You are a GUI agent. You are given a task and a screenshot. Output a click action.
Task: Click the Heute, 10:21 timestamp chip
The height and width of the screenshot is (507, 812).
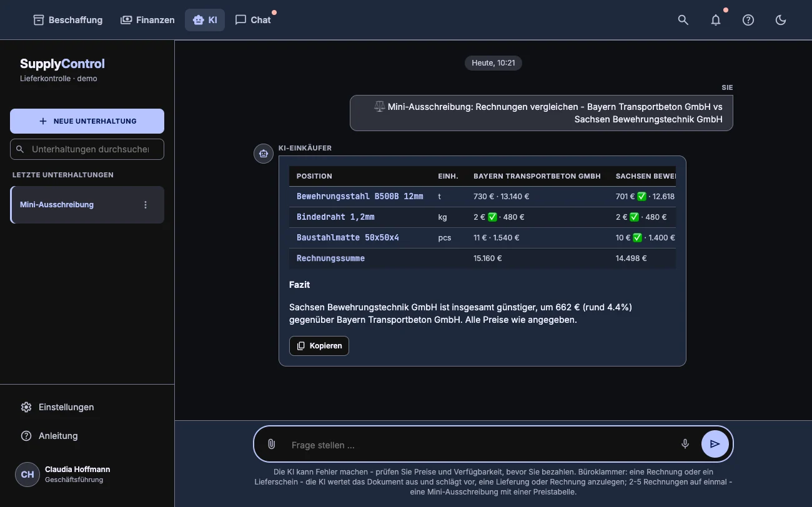[493, 63]
